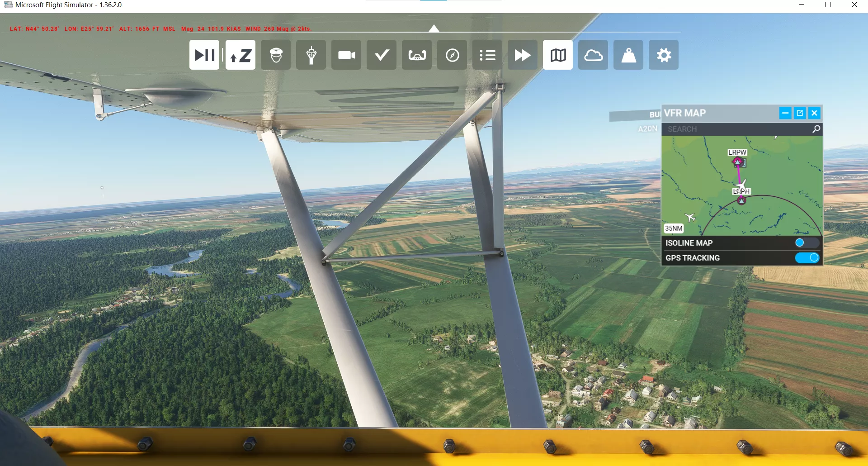Toggle the VFR map toolbar icon
This screenshot has width=868, height=466.
[x=558, y=55]
